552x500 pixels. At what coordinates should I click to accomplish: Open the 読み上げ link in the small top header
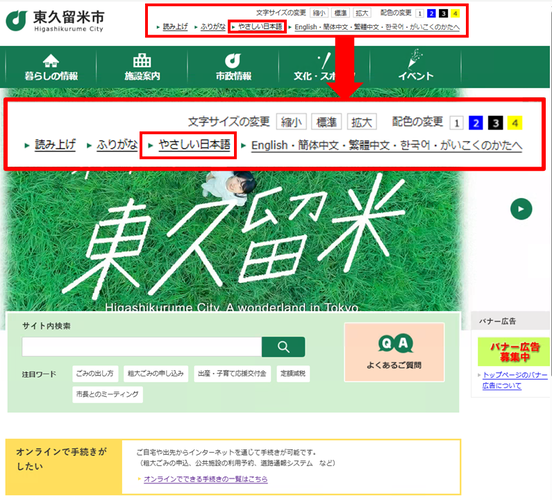tap(175, 27)
